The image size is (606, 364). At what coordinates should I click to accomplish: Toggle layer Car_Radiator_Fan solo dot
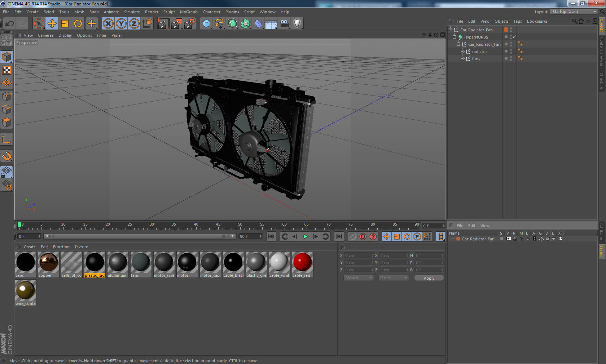pos(501,239)
